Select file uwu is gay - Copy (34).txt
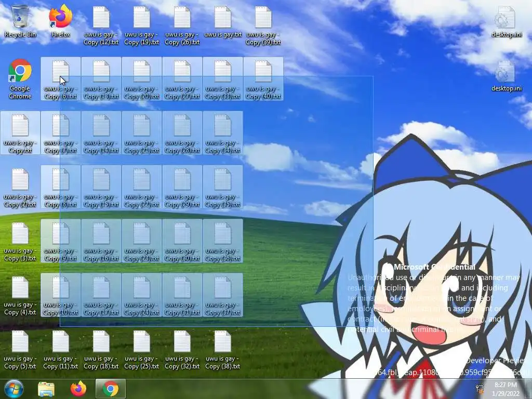 (222, 133)
